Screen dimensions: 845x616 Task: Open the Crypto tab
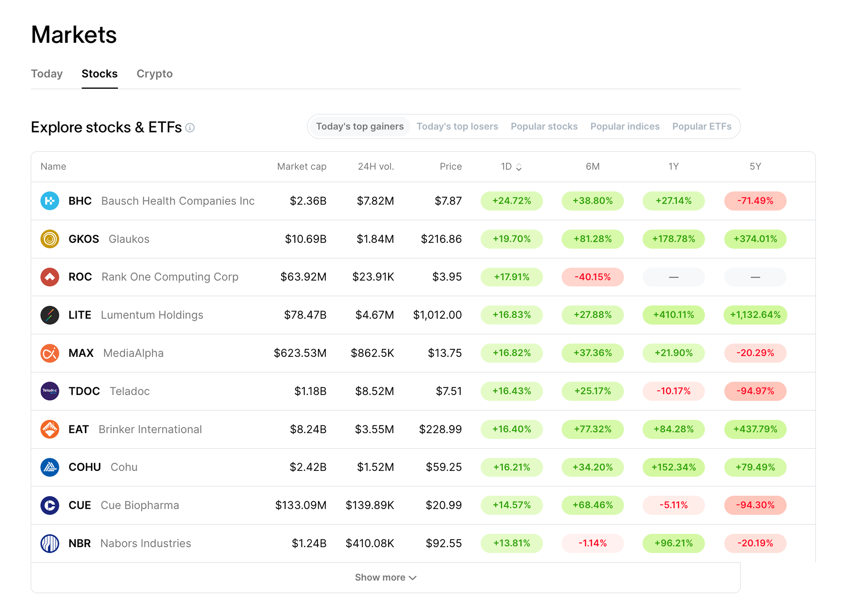[154, 74]
